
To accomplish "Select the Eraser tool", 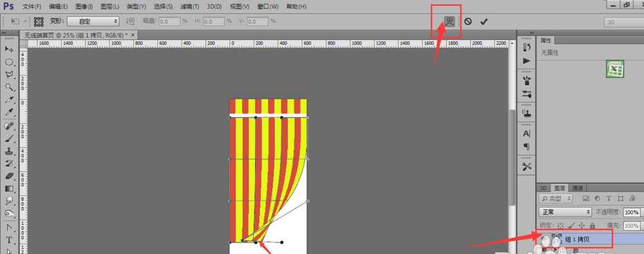I will (9, 177).
